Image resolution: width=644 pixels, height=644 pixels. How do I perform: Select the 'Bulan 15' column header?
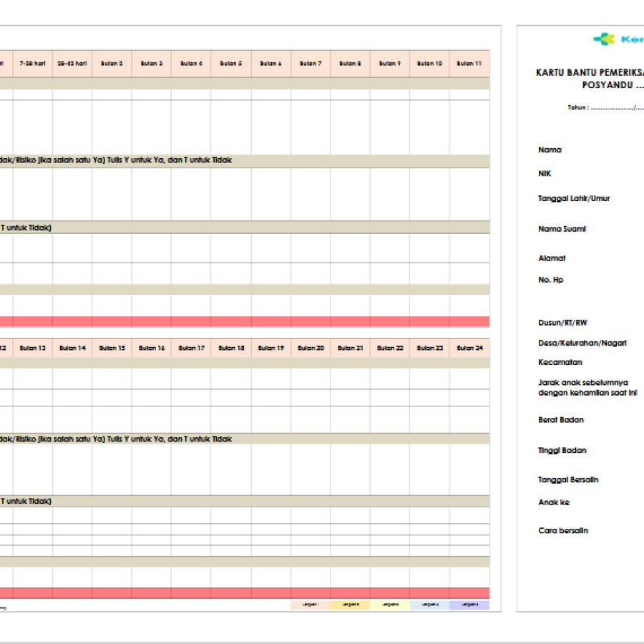(112, 348)
